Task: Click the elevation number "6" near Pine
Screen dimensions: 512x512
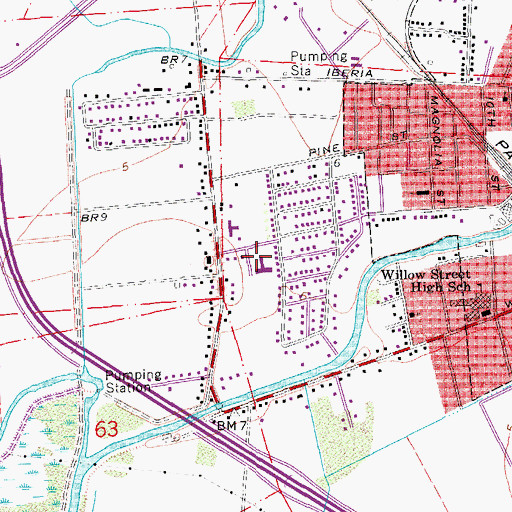Action: coord(337,163)
